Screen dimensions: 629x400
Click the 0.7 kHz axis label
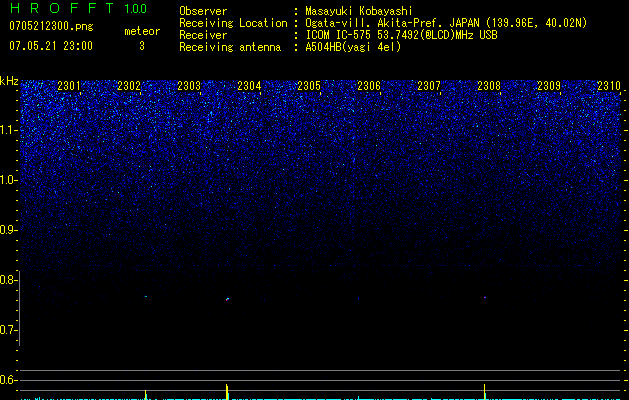click(9, 330)
